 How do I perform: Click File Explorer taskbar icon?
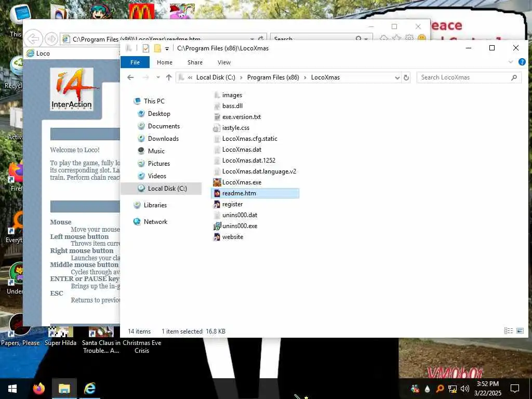pos(64,389)
